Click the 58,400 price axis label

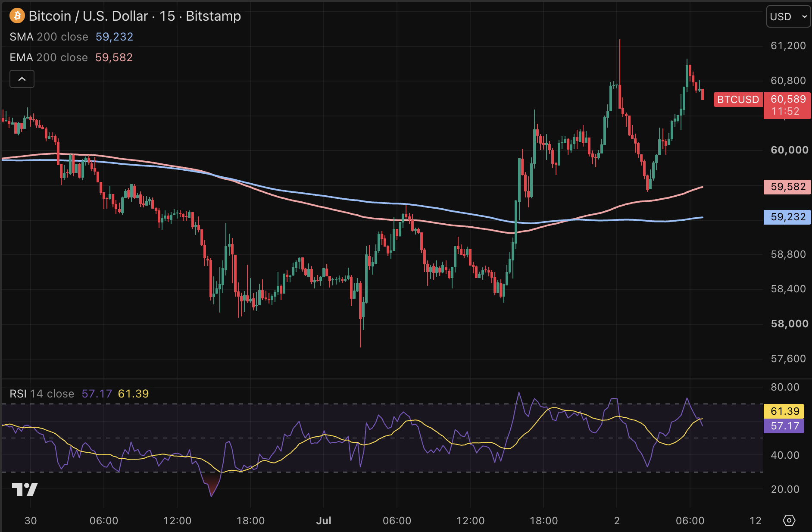[x=788, y=289]
